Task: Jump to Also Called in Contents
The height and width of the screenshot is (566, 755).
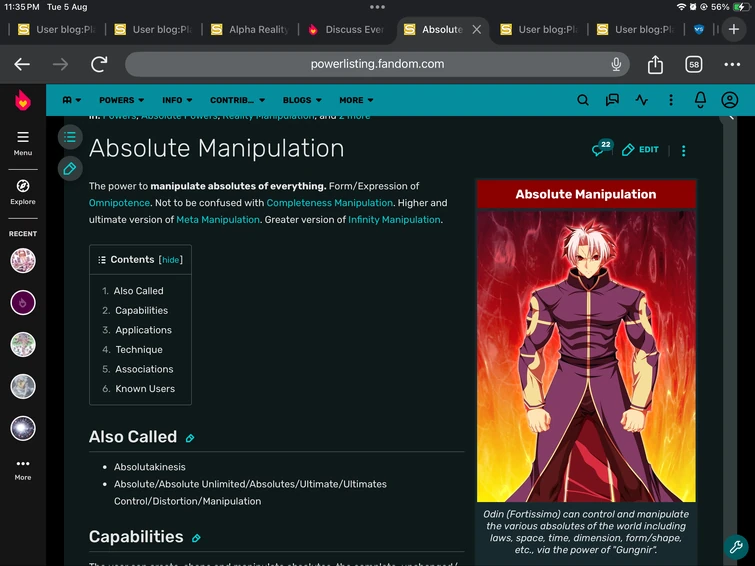Action: 138,291
